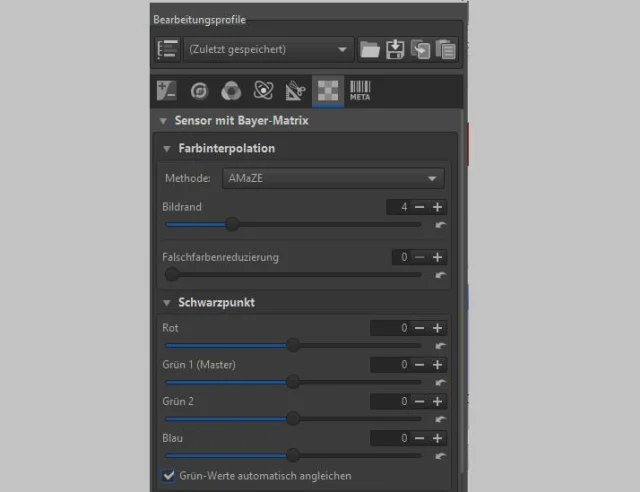Decrease Grün 2 black point value
This screenshot has width=640, height=492.
click(x=419, y=401)
